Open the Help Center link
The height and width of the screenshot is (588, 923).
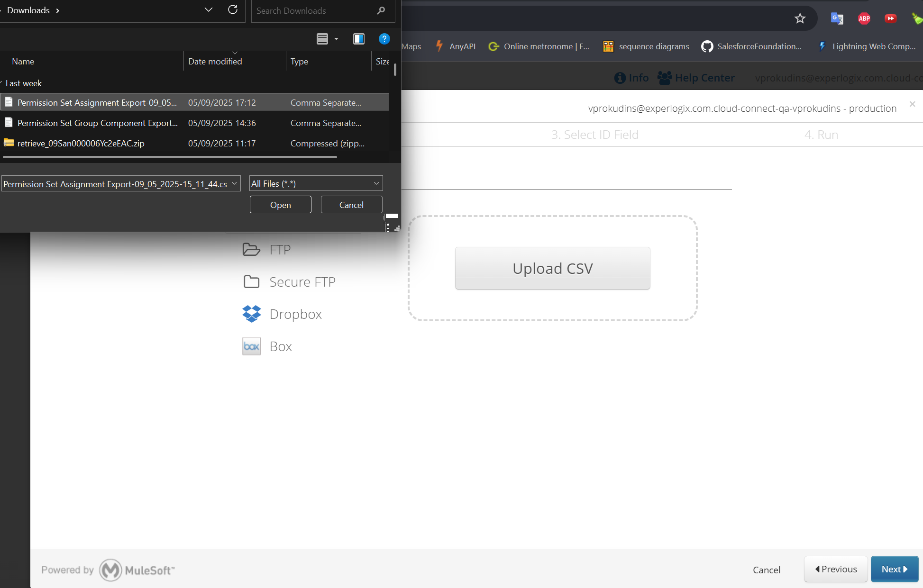pos(696,78)
